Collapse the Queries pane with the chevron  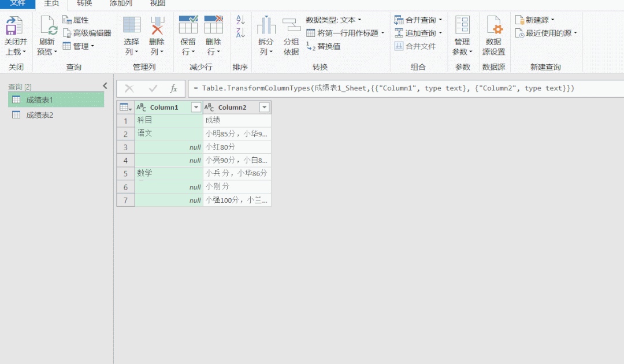(x=105, y=86)
